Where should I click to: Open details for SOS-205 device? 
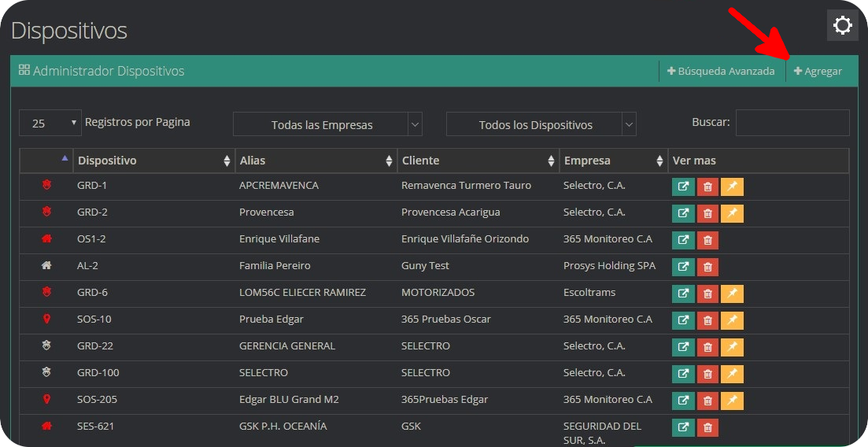(x=683, y=401)
